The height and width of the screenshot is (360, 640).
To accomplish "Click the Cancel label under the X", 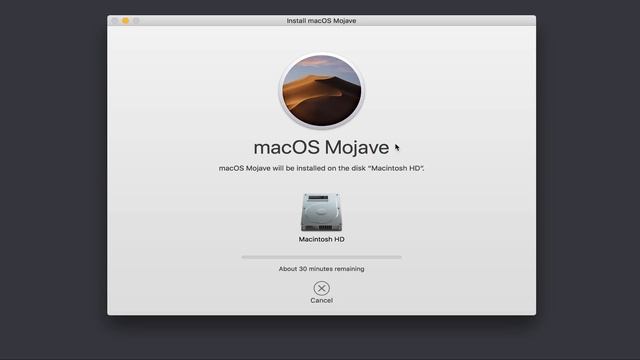I will 322,300.
